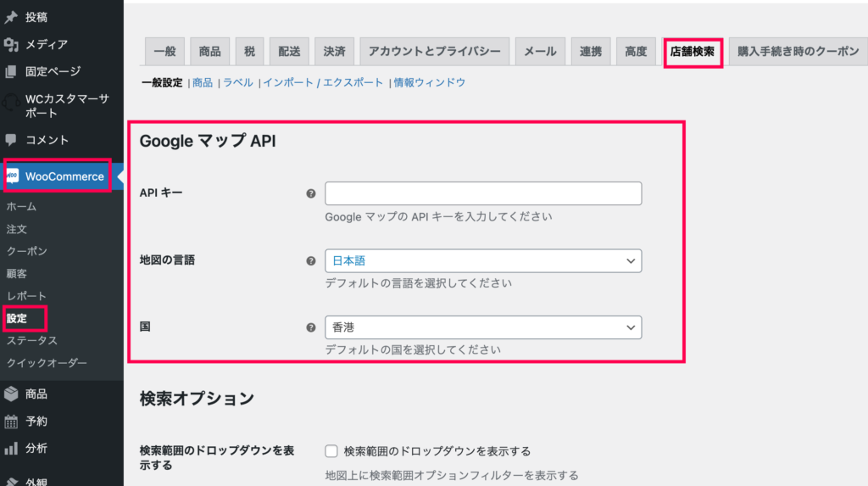Image resolution: width=868 pixels, height=486 pixels.
Task: Enable 検索範囲のドロップダウンを表示する checkbox
Action: 331,451
